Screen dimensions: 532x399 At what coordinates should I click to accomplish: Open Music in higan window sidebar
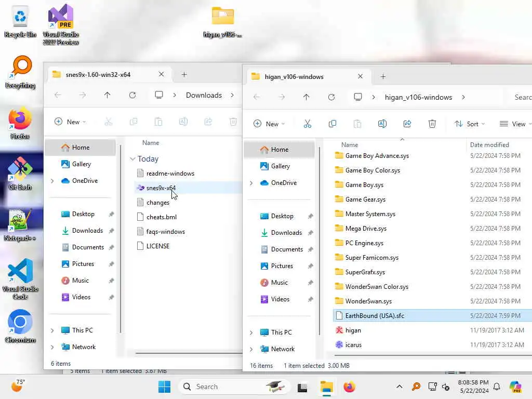pos(280,283)
